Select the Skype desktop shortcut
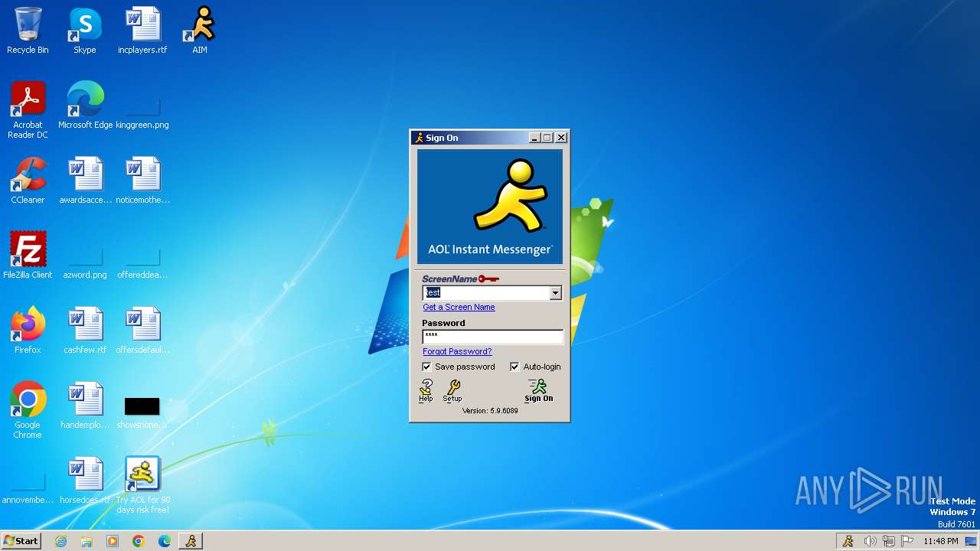This screenshot has height=551, width=980. point(85,31)
